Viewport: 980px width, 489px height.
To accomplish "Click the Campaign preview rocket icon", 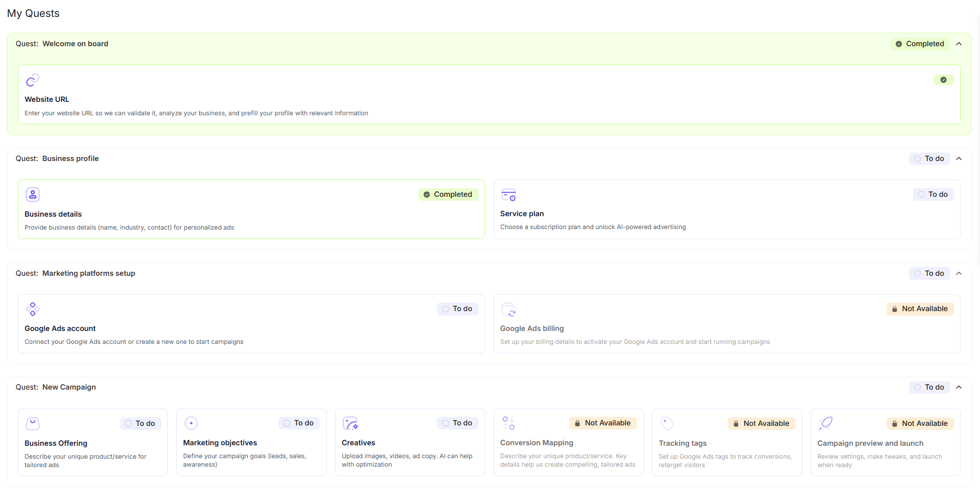I will click(826, 423).
